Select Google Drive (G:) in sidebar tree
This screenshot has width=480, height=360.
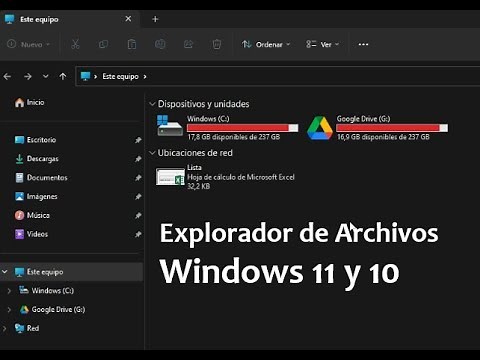point(52,310)
